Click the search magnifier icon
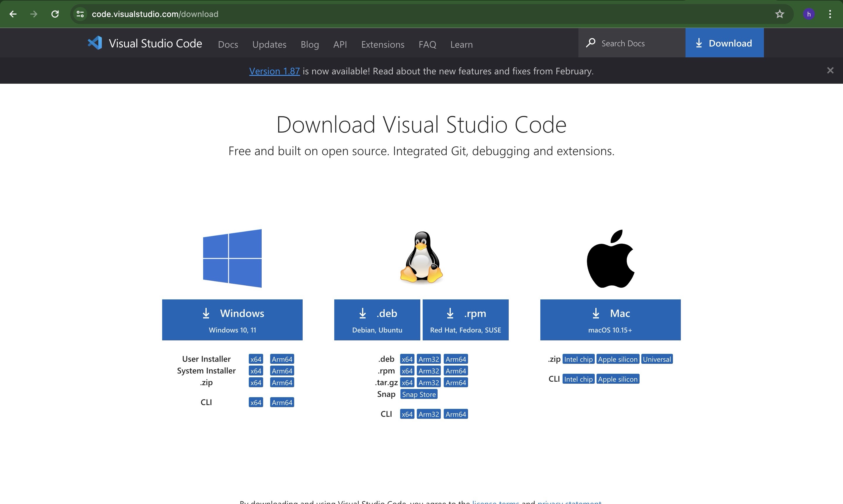 591,43
